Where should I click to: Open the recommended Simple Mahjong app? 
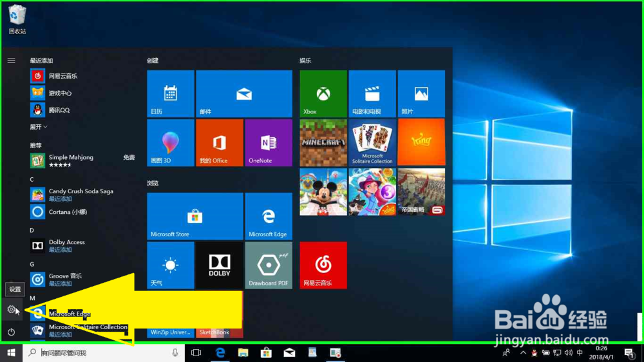tap(82, 160)
